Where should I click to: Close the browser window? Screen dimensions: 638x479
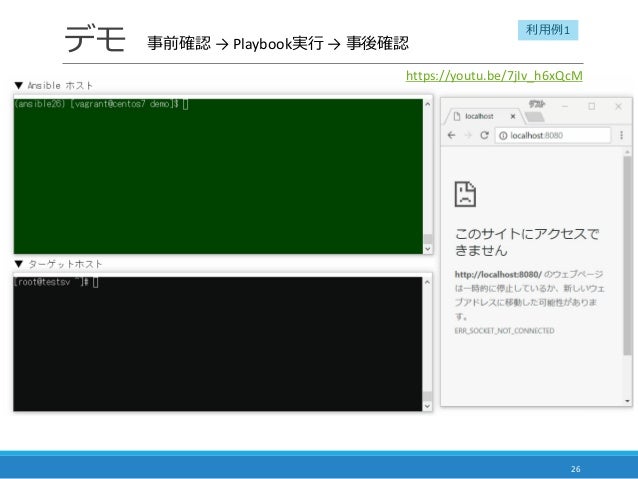(x=618, y=106)
